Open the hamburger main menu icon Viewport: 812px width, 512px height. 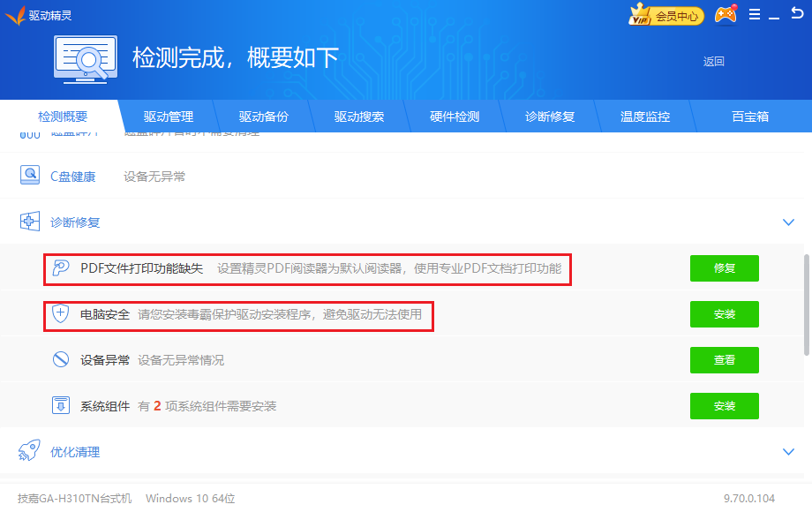755,15
